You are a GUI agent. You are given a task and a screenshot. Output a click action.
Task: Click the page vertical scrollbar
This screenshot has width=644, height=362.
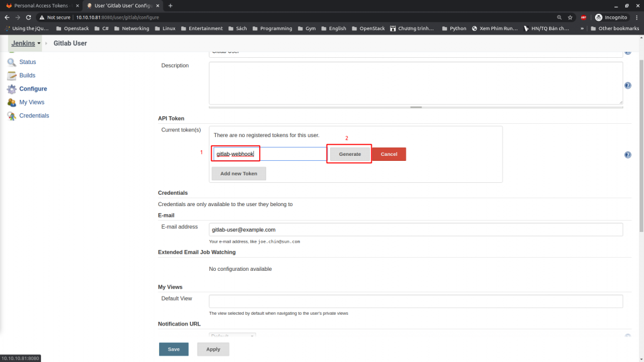(641, 146)
